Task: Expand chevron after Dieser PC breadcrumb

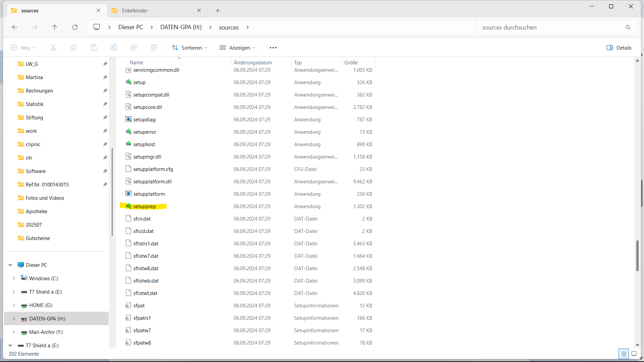Action: tap(152, 27)
